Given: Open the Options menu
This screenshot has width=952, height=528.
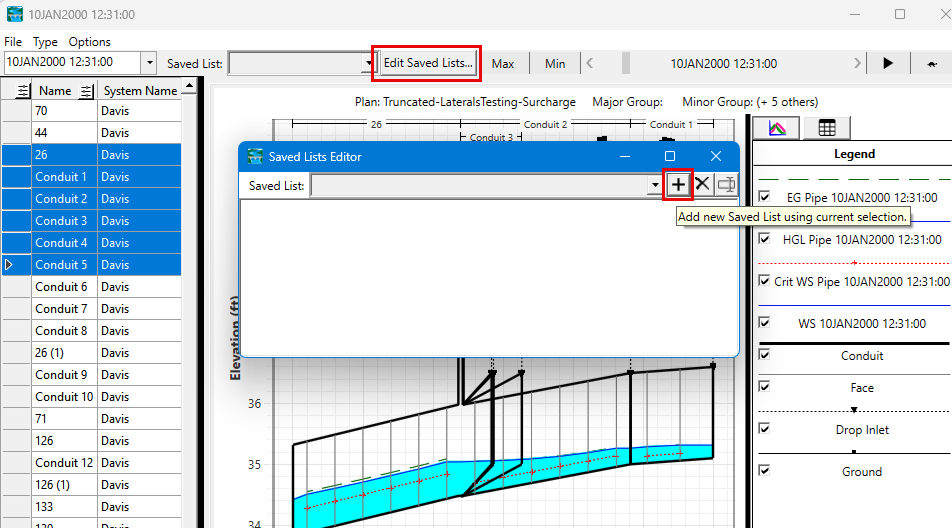Looking at the screenshot, I should pyautogui.click(x=89, y=42).
